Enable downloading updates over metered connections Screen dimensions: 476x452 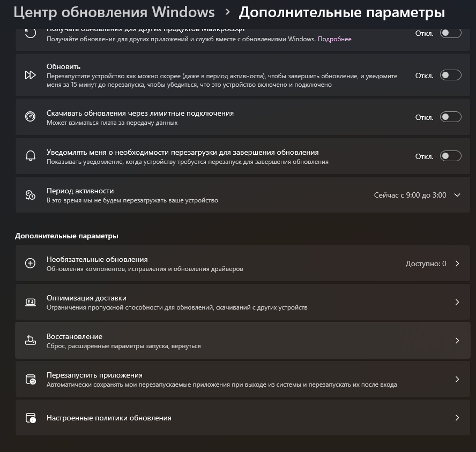450,117
